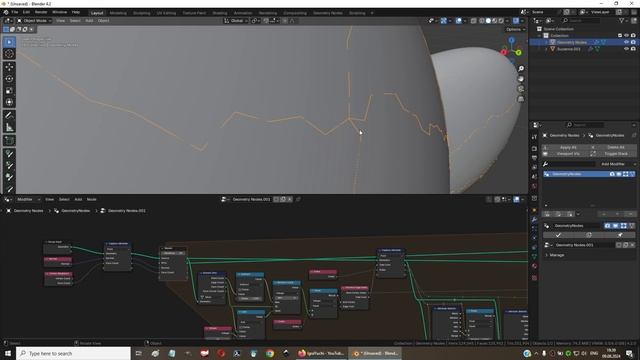Open the viewport shading options dropdown arrow
The image size is (640, 360).
click(507, 21)
